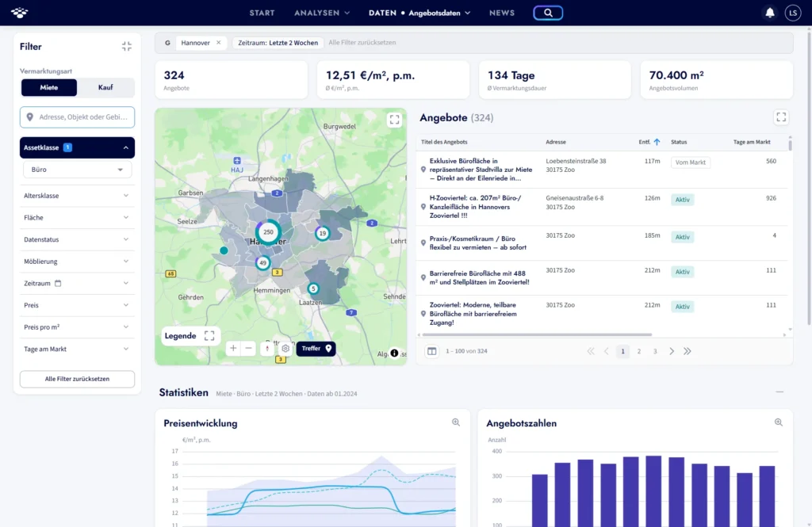Expand the Möblierung filter

(x=77, y=262)
